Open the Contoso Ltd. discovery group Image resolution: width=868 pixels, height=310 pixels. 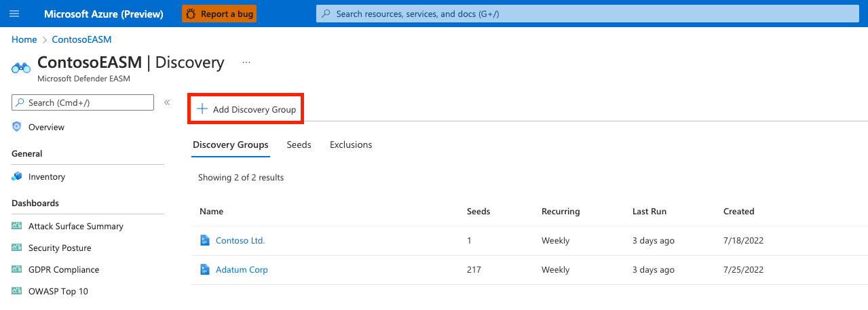pyautogui.click(x=240, y=240)
